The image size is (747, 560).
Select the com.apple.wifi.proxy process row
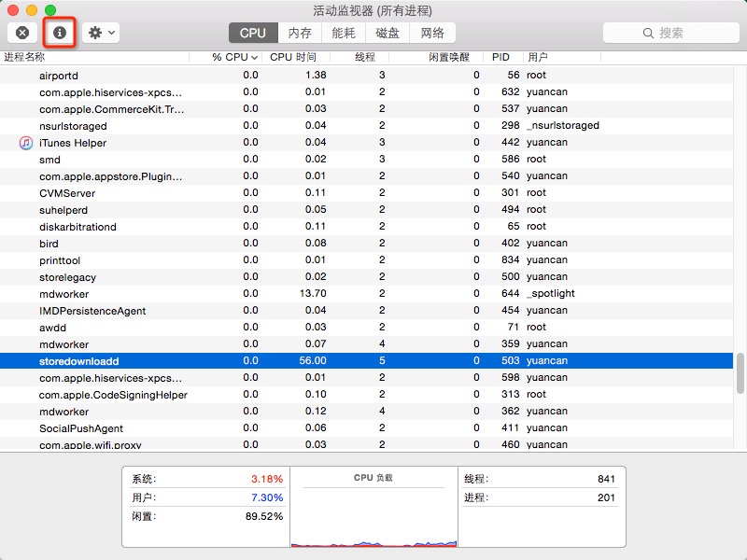click(366, 444)
